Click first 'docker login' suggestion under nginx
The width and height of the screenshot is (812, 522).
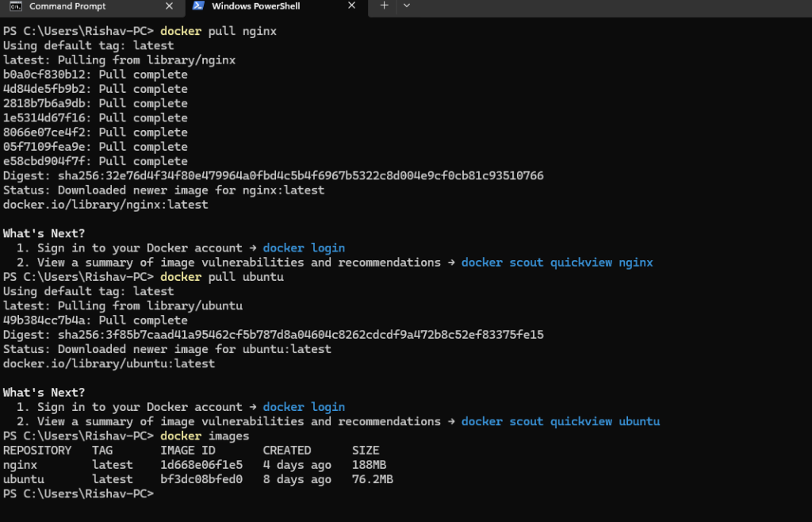point(304,248)
